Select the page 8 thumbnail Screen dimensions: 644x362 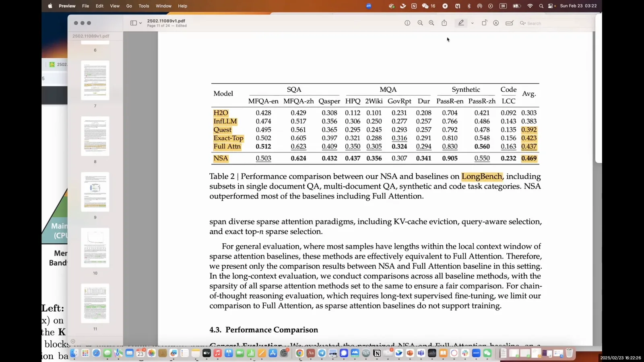(x=95, y=136)
